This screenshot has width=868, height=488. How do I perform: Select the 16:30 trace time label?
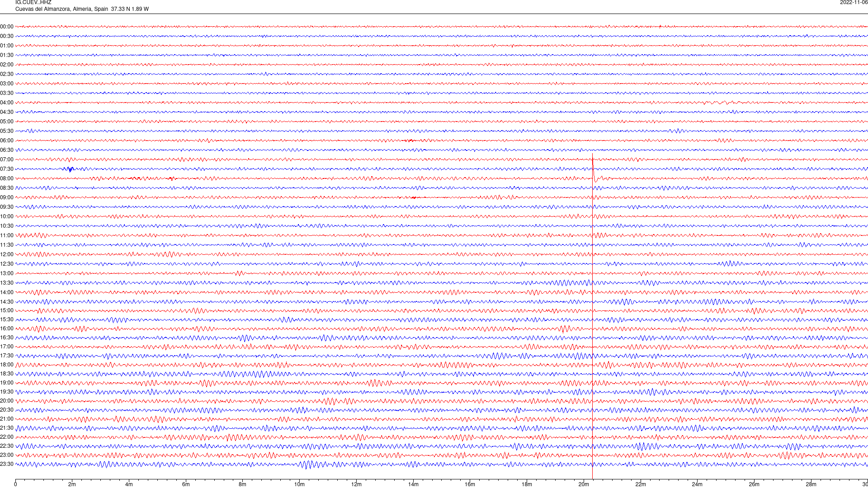point(7,338)
